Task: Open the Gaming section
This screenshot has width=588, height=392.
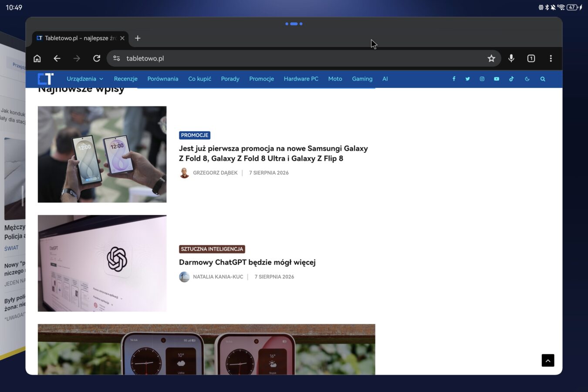Action: coord(362,79)
